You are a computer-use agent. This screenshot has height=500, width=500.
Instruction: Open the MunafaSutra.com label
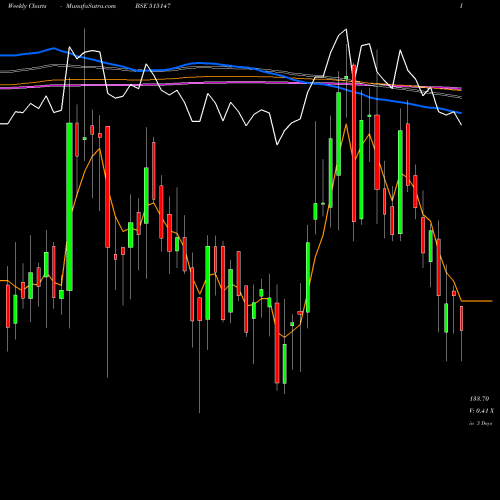(x=91, y=6)
